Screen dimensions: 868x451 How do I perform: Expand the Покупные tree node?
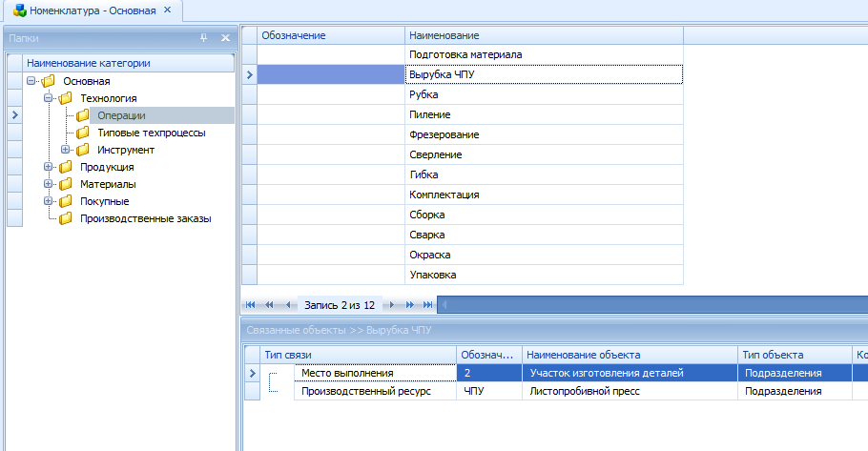[x=48, y=201]
